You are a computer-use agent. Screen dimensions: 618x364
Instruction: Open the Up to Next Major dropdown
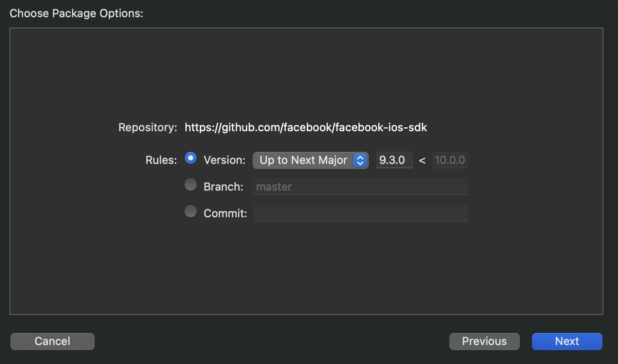coord(310,160)
